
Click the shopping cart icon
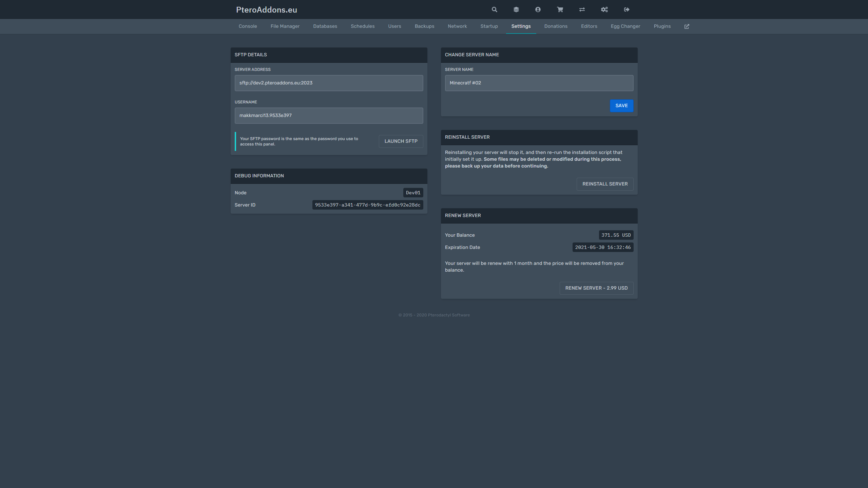coord(560,9)
